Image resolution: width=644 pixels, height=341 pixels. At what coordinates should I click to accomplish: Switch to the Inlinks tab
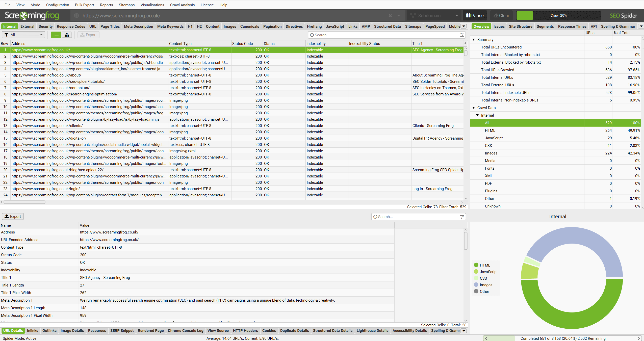[33, 331]
